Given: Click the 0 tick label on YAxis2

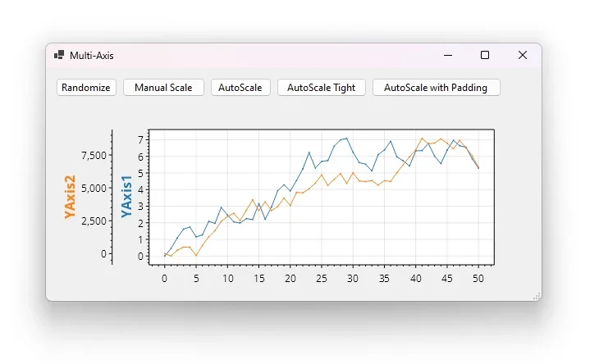Looking at the screenshot, I should [103, 253].
